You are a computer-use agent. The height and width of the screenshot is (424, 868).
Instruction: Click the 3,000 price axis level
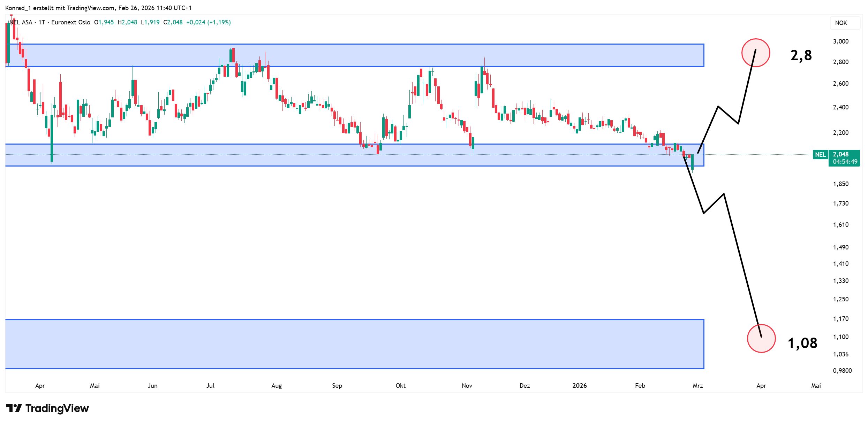click(x=840, y=41)
